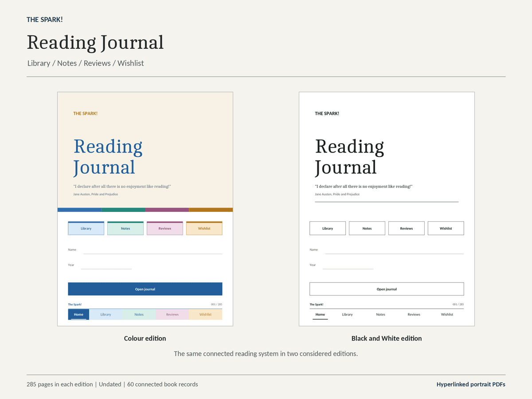
Task: Select Home in Colour edition bottom navigation
Action: pos(78,314)
